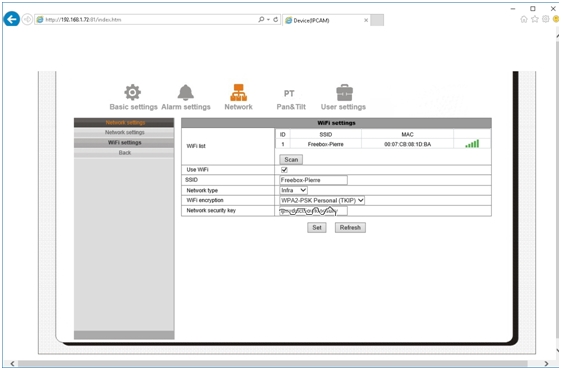The height and width of the screenshot is (370, 561).
Task: Open Alarm settings bell icon
Action: pos(186,92)
